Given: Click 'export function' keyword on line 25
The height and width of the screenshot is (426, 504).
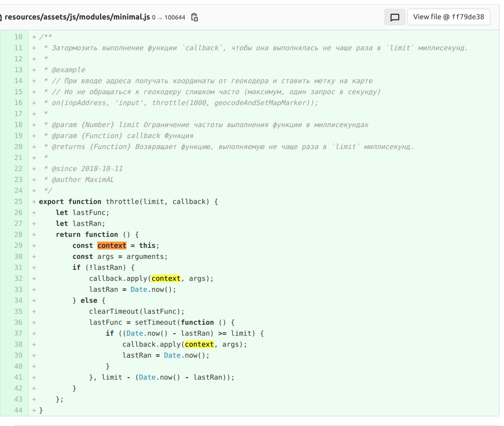Looking at the screenshot, I should click(x=70, y=202).
